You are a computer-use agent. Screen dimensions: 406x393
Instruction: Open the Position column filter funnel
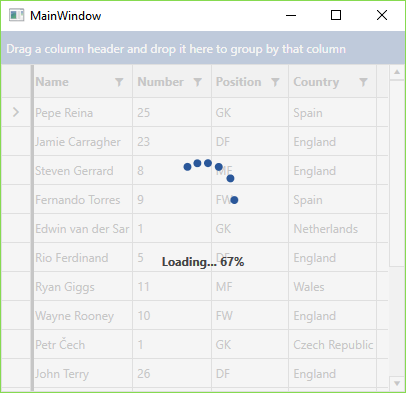tap(275, 82)
